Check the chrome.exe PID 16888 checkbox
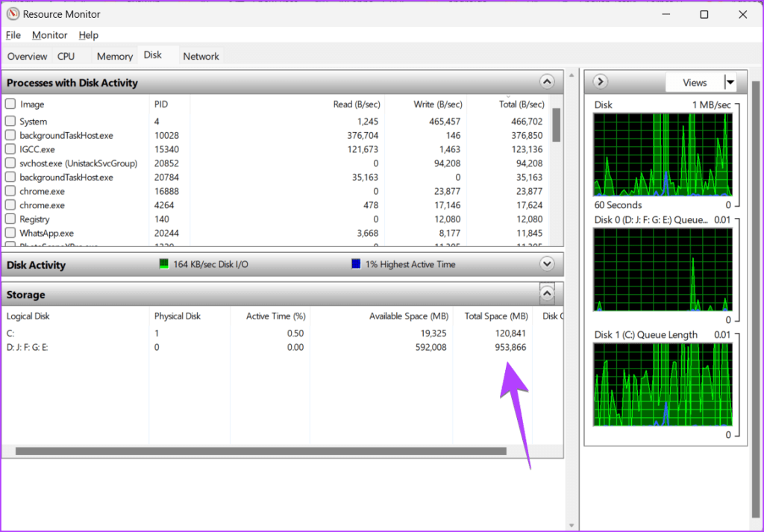The height and width of the screenshot is (532, 764). [10, 191]
